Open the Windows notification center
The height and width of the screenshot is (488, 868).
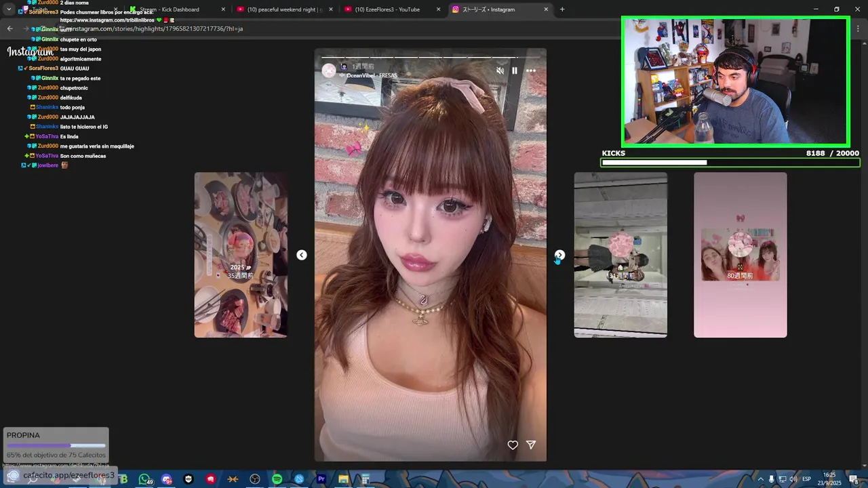[x=853, y=479]
